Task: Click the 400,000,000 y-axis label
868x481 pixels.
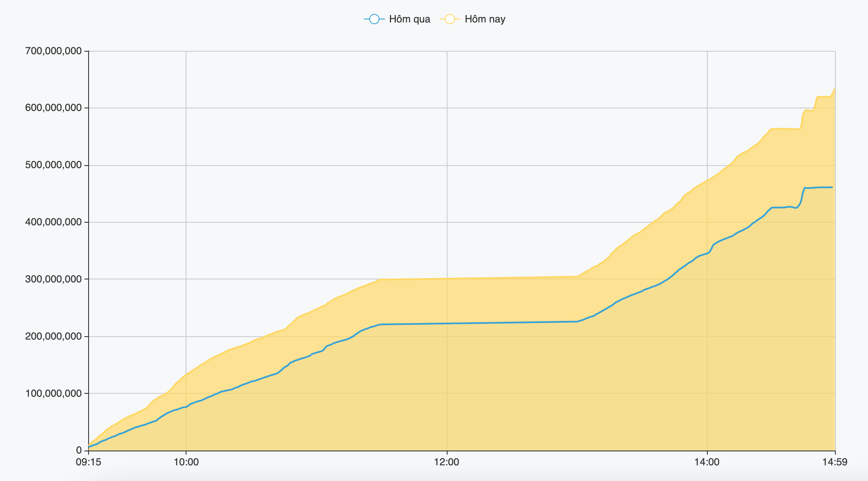Action: pos(53,222)
